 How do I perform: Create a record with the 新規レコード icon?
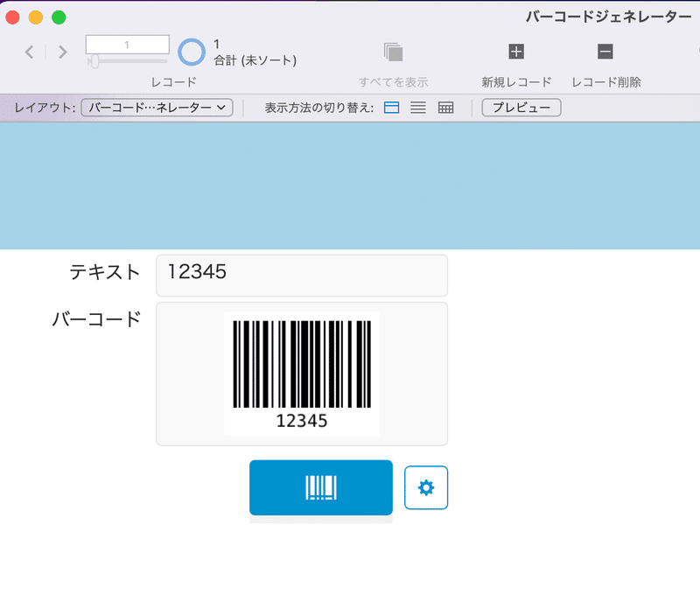(x=514, y=52)
